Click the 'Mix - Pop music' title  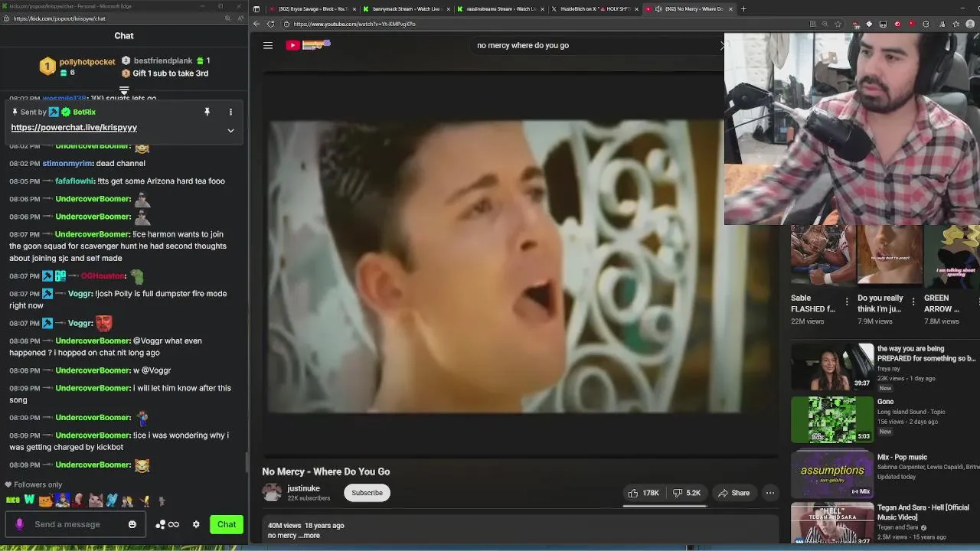pyautogui.click(x=902, y=457)
